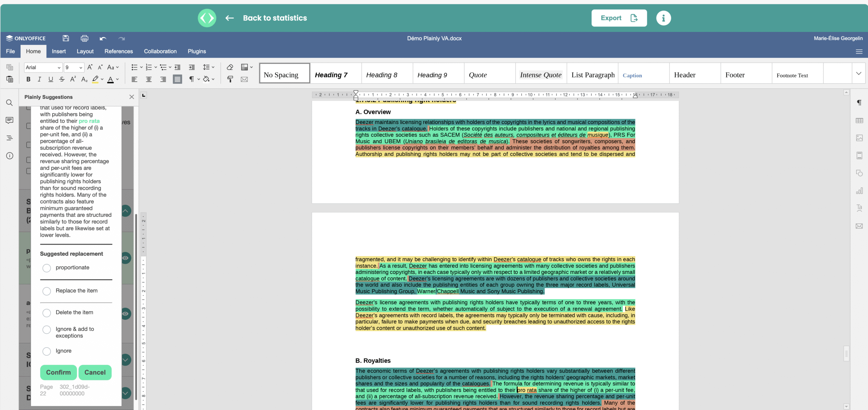Open the Comments sidebar icon
The image size is (868, 410).
click(9, 120)
